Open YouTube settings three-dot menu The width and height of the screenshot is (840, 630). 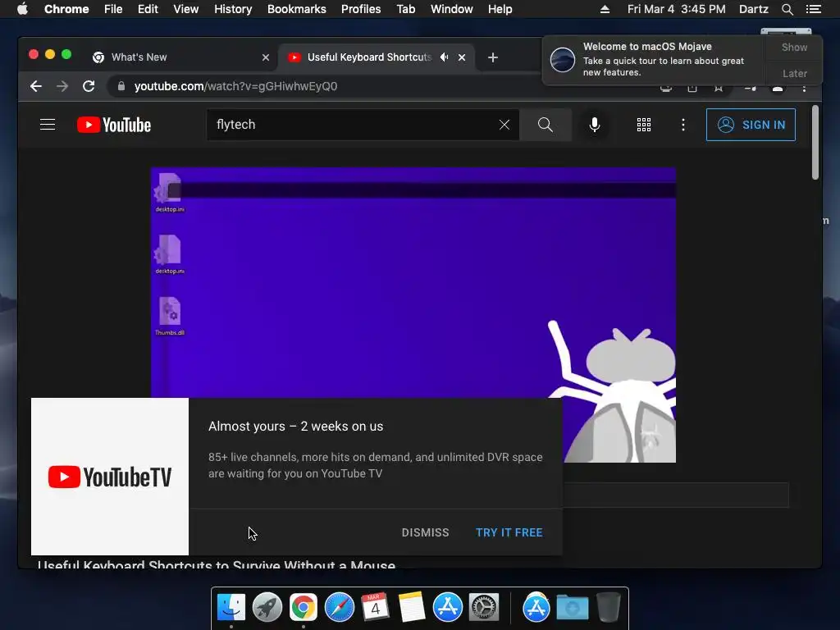pos(682,125)
